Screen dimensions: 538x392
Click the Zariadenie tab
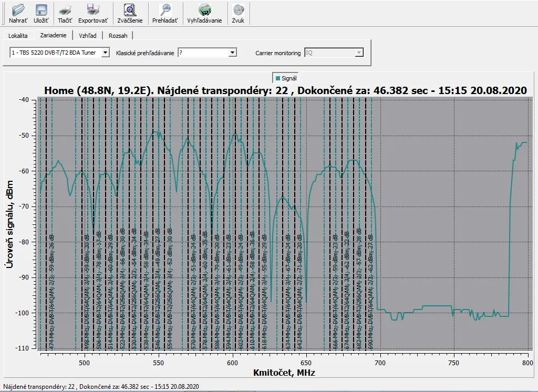tap(53, 35)
